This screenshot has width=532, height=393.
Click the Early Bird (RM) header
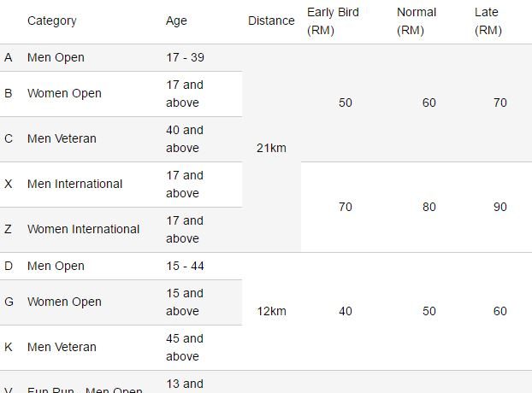point(333,21)
